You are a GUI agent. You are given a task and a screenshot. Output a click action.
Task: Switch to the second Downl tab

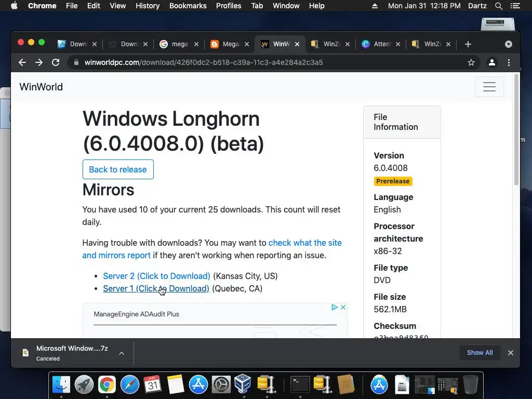(x=124, y=44)
